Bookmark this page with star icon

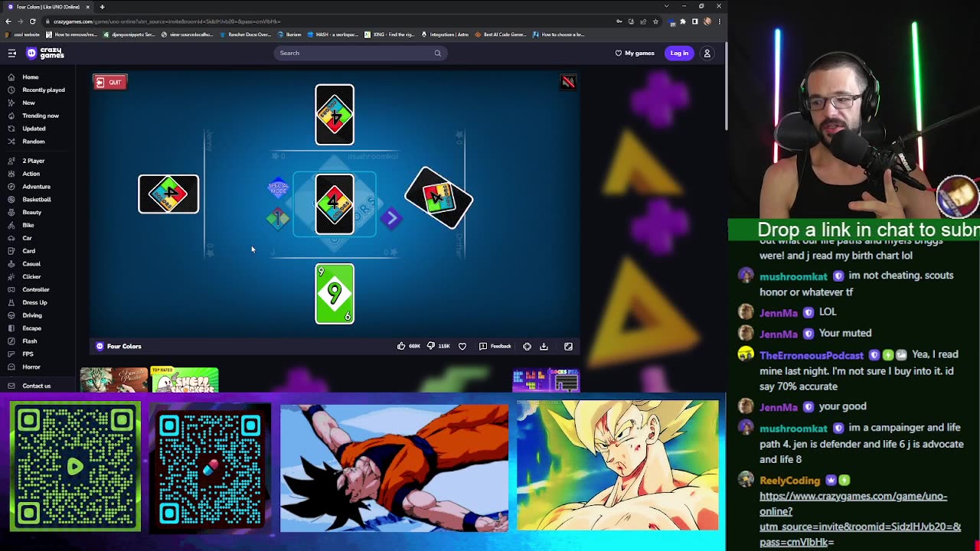655,21
